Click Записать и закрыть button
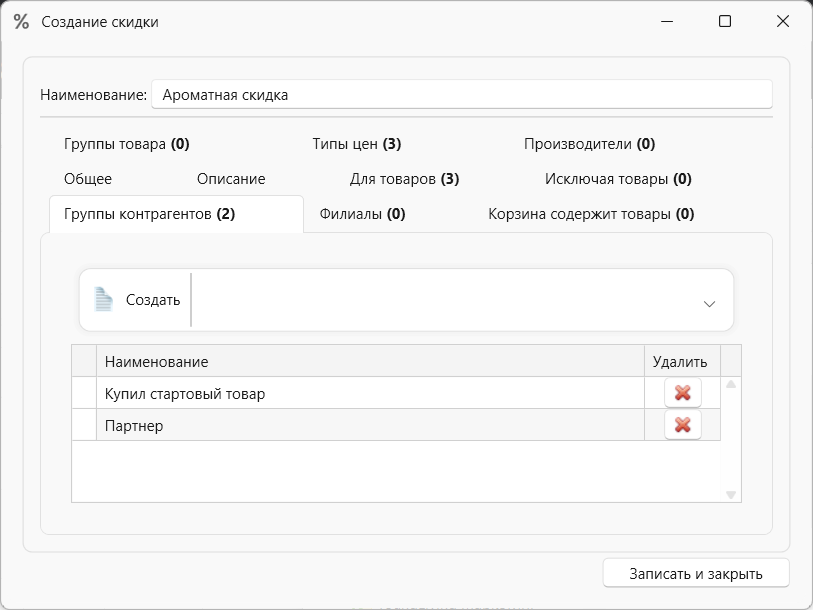Viewport: 813px width, 610px height. point(696,573)
